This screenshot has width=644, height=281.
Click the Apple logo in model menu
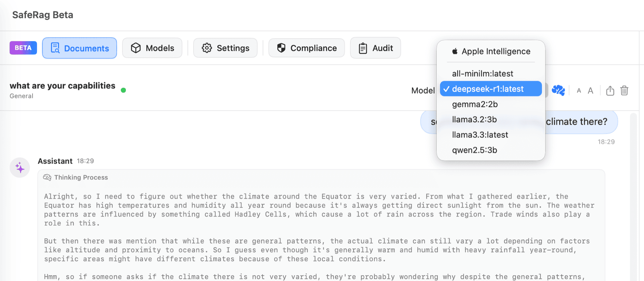point(455,51)
